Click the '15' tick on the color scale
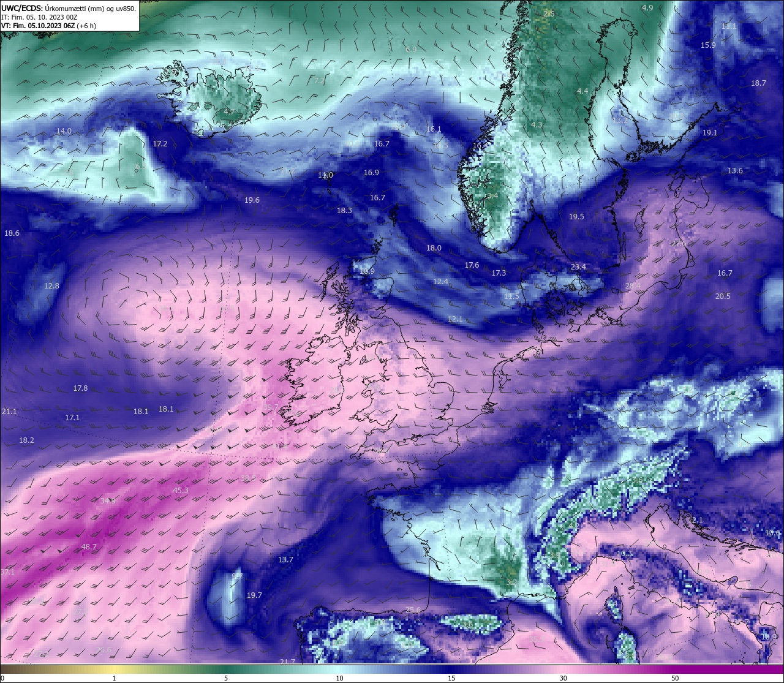The image size is (784, 683). 451,678
